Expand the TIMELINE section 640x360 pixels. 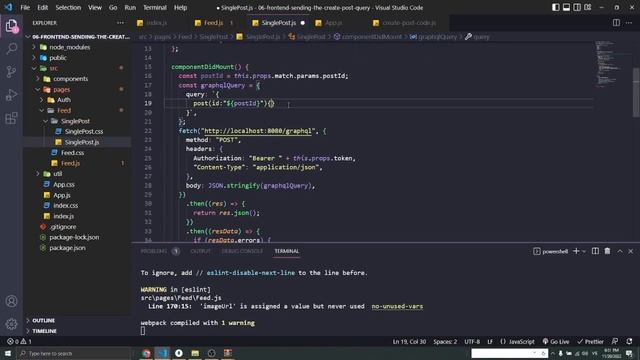pos(44,331)
